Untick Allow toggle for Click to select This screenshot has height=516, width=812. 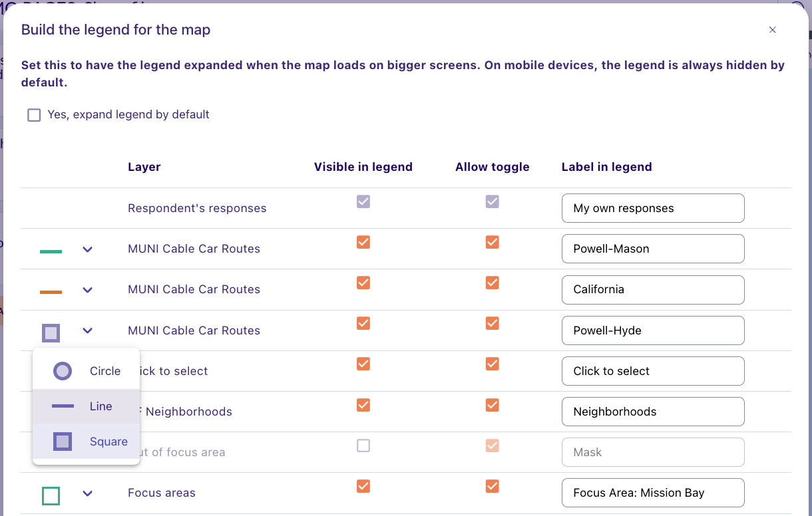pyautogui.click(x=493, y=364)
